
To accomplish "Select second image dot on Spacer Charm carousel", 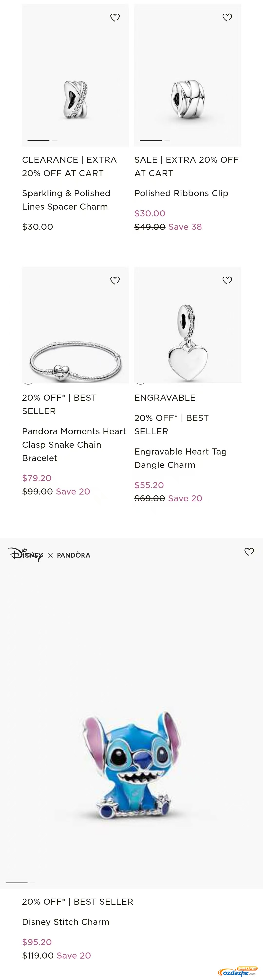I will [x=55, y=140].
